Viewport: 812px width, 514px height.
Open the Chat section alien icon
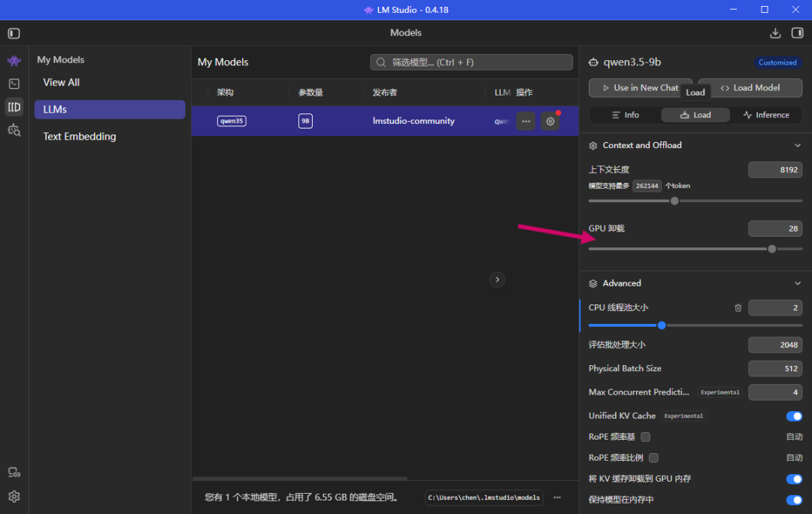pyautogui.click(x=14, y=61)
